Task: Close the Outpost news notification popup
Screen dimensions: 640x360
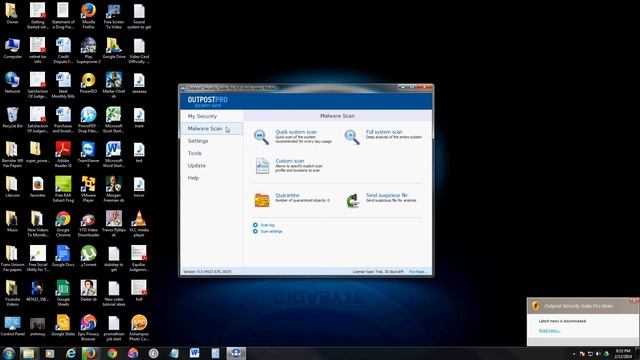Action: click(x=634, y=301)
